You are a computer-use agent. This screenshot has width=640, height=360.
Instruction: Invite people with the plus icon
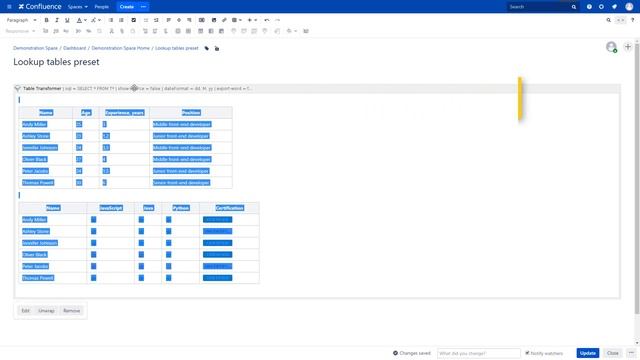(x=628, y=47)
